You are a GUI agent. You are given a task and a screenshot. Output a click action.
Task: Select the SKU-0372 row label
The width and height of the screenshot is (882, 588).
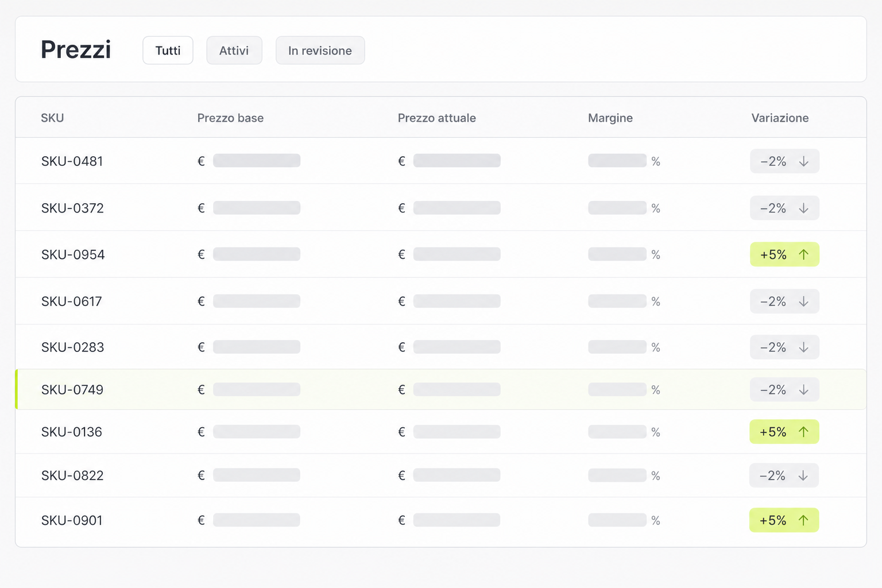coord(72,208)
